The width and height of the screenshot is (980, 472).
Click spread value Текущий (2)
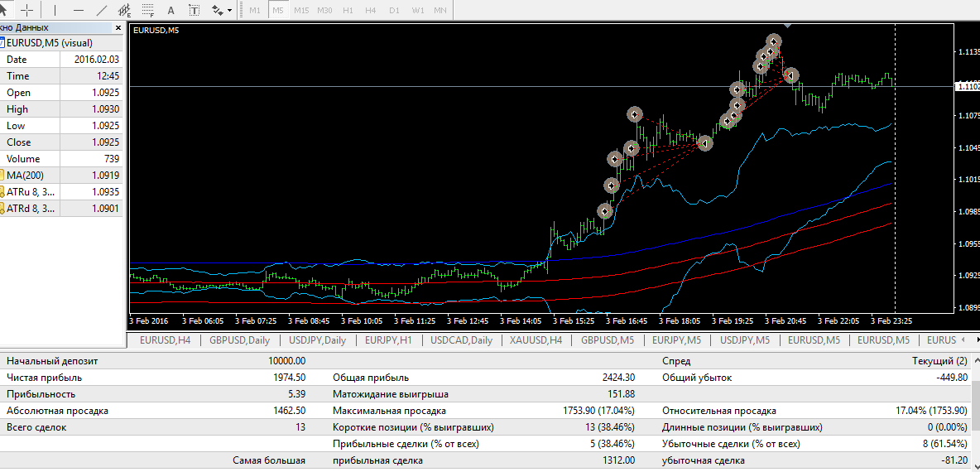[939, 361]
